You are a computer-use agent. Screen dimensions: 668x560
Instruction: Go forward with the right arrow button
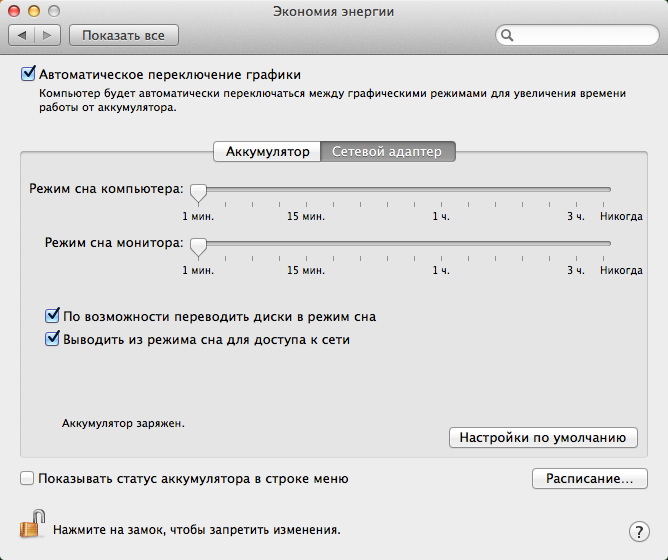(x=48, y=36)
